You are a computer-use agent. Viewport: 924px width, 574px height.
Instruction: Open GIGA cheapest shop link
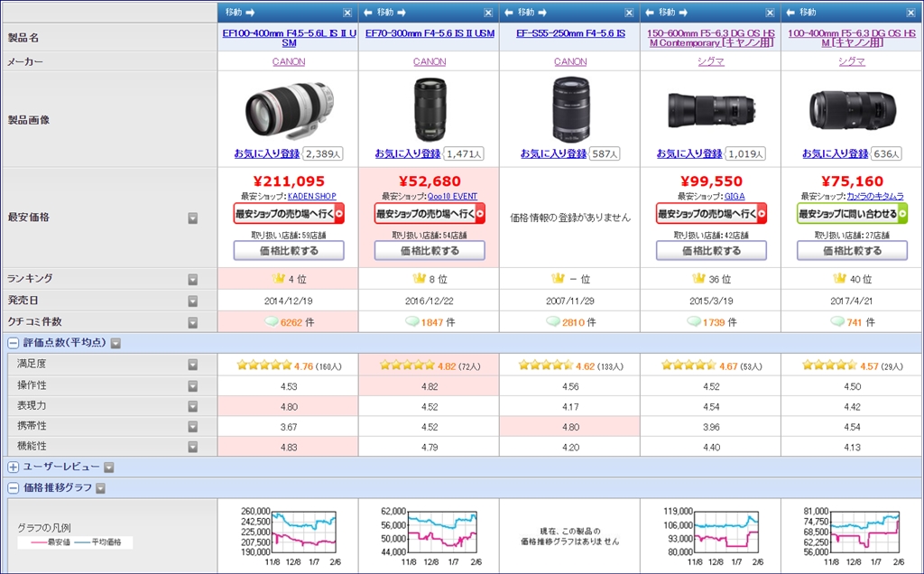pyautogui.click(x=735, y=196)
